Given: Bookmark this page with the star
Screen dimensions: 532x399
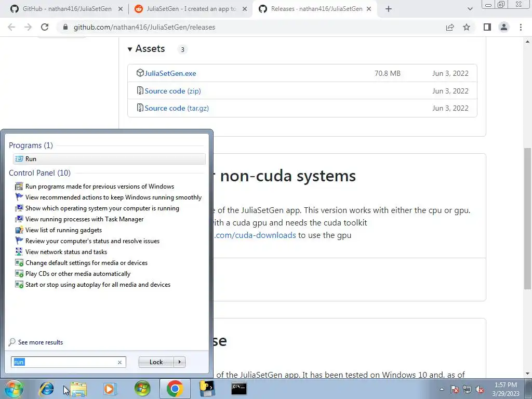Looking at the screenshot, I should pos(467,27).
